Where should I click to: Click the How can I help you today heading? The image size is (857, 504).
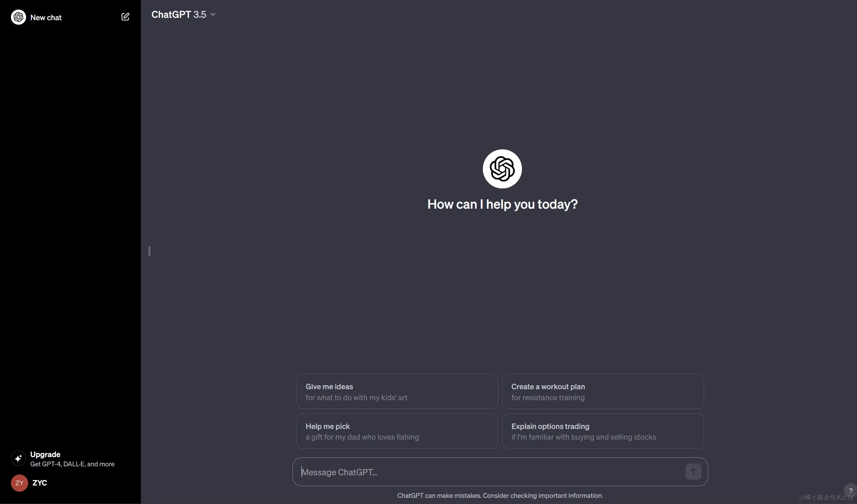(x=502, y=204)
